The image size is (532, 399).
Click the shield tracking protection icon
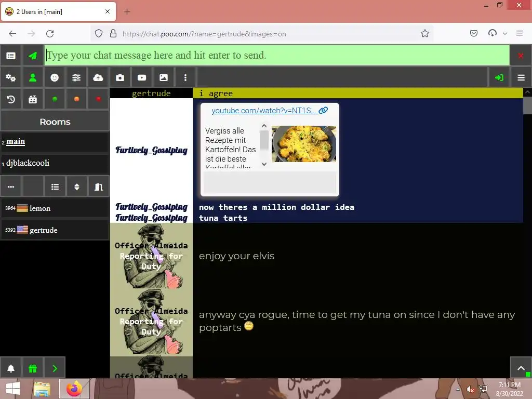pos(99,34)
